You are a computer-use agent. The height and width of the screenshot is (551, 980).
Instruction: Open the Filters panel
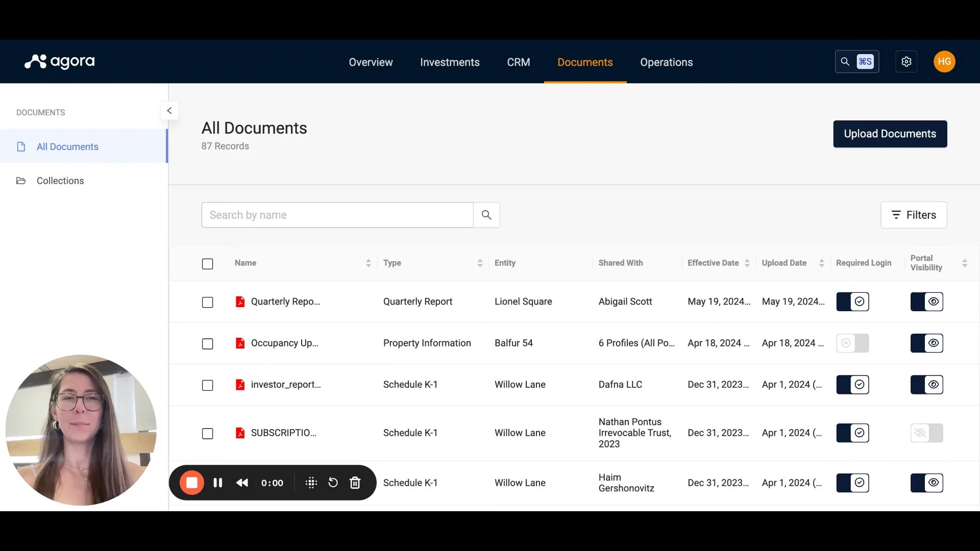[913, 215]
